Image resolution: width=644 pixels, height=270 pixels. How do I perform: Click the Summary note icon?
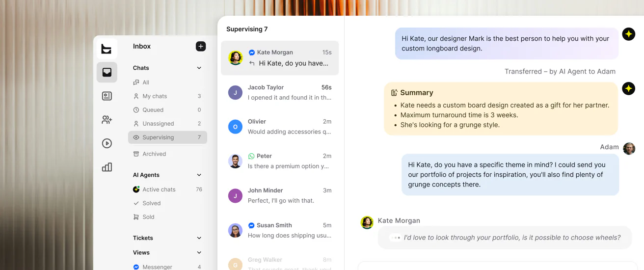[x=394, y=93]
